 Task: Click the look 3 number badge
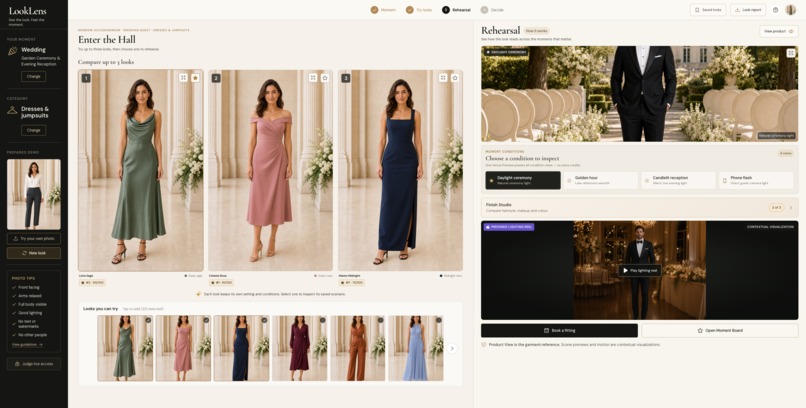(x=346, y=78)
